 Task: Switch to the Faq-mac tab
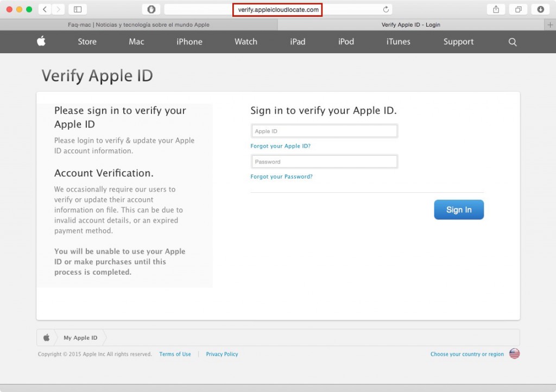[x=138, y=24]
